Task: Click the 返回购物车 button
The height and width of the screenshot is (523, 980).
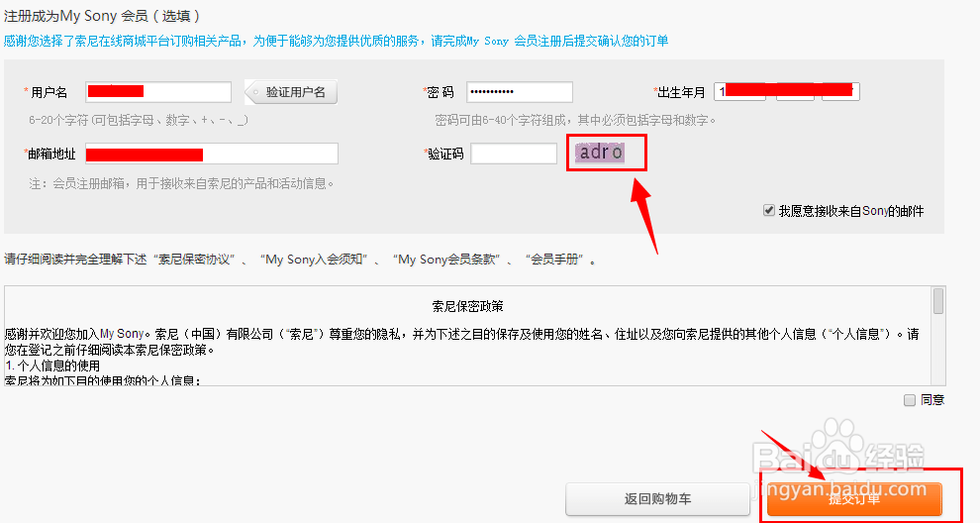Action: [x=657, y=498]
